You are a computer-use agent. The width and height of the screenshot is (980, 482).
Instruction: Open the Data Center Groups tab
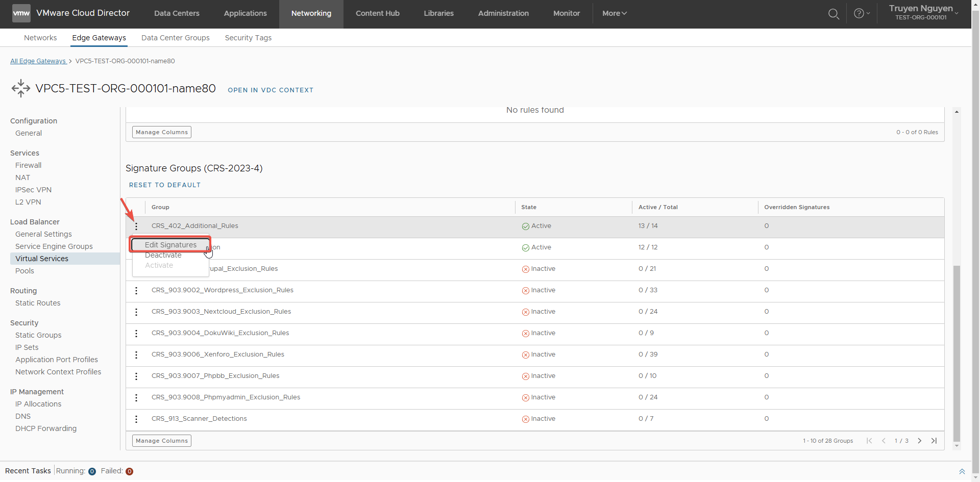coord(175,38)
